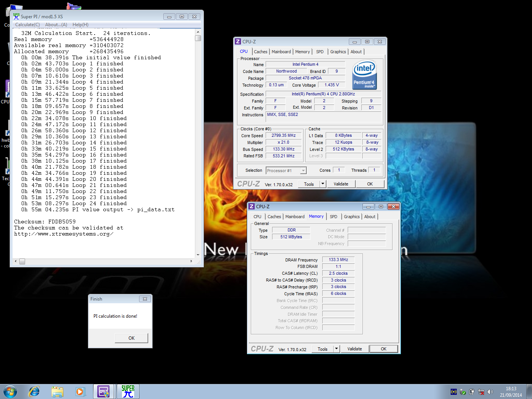Click the Package field Socket 478 mPGA

pyautogui.click(x=305, y=78)
